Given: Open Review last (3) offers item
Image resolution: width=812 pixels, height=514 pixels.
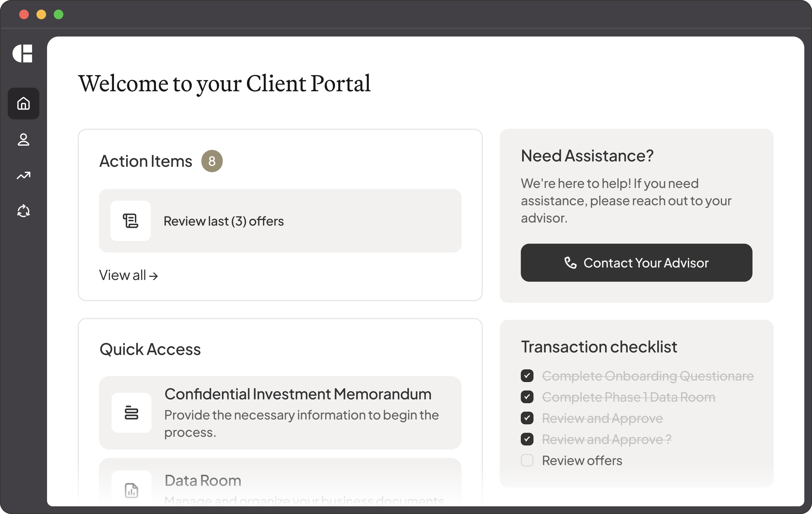Looking at the screenshot, I should coord(280,221).
